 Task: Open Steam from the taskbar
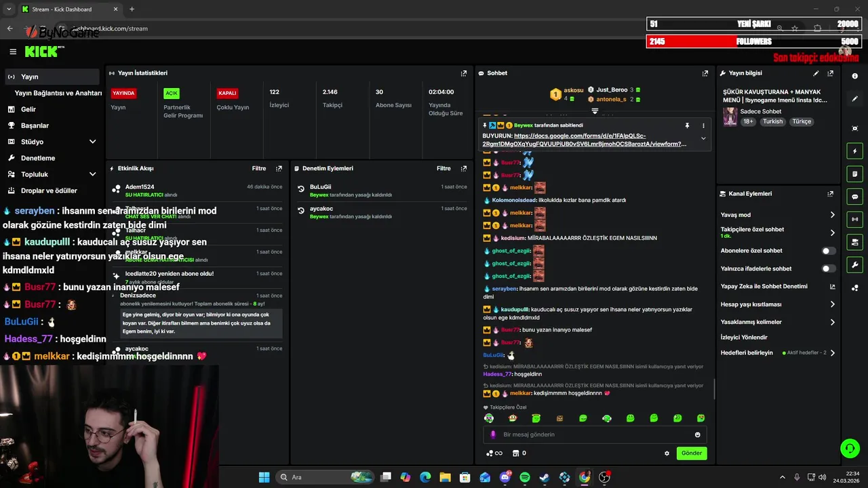(545, 477)
